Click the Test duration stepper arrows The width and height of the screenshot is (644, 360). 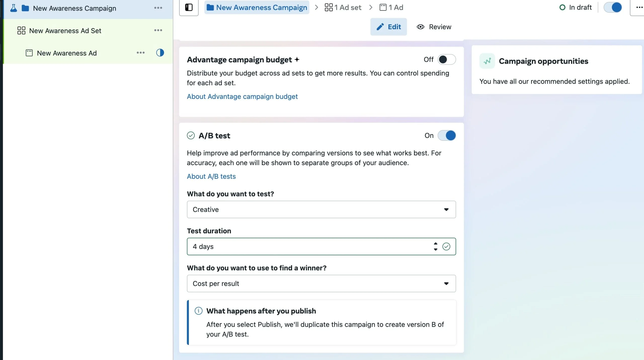pos(435,246)
